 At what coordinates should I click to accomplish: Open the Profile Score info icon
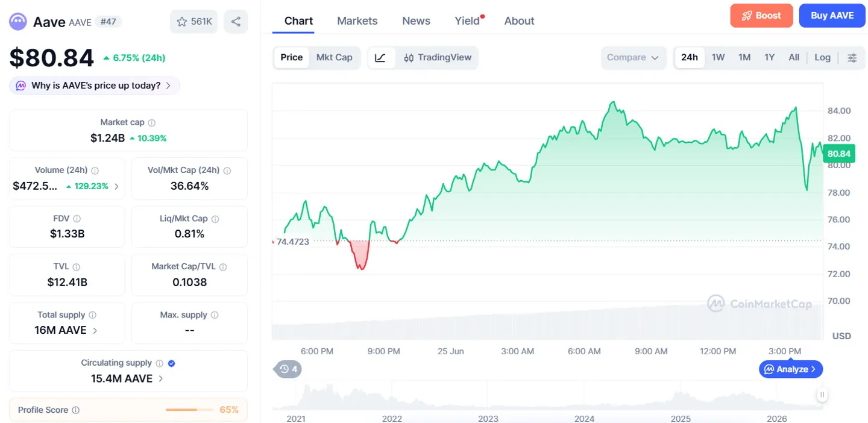[x=75, y=410]
